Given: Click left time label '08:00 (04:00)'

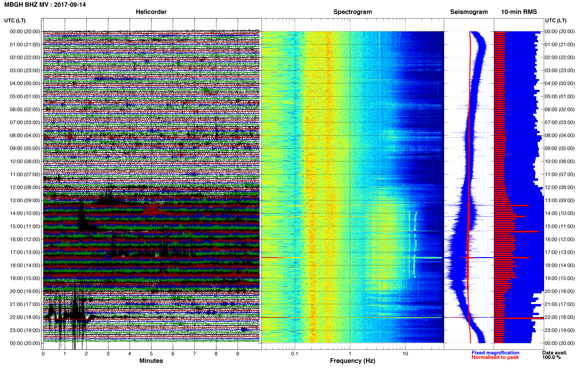Looking at the screenshot, I should [x=25, y=135].
